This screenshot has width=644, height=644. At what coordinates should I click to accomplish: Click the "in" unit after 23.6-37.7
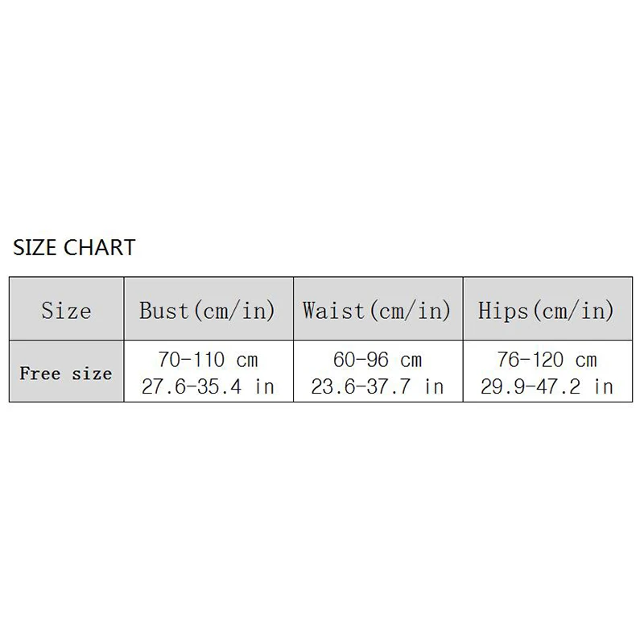tap(433, 386)
